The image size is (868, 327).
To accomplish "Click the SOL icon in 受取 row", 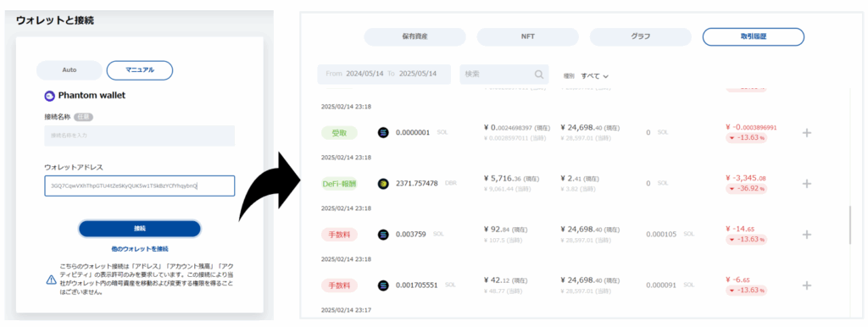I will click(x=383, y=133).
